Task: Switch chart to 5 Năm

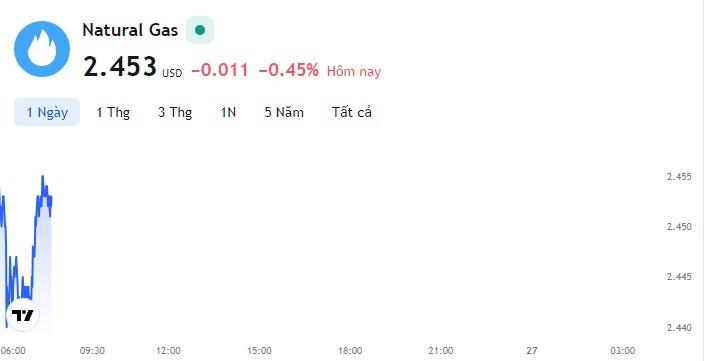Action: [284, 112]
